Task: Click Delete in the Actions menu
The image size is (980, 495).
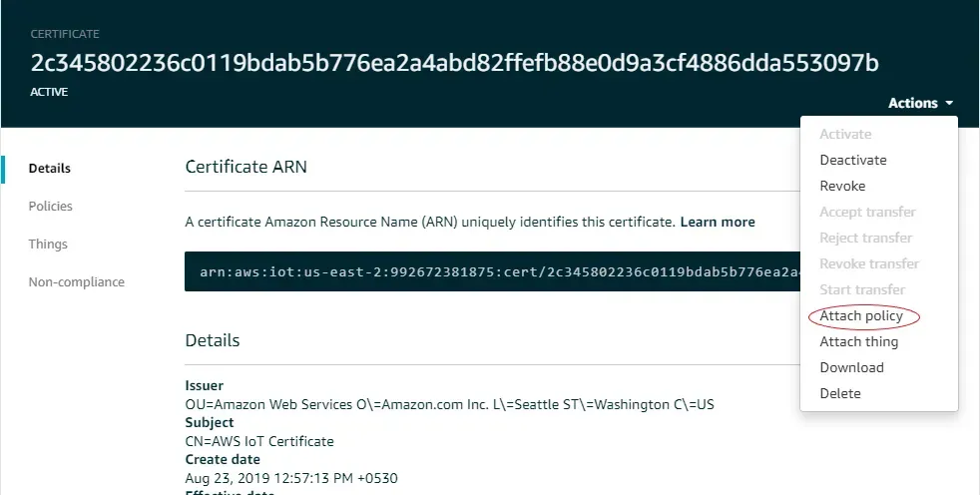Action: [x=839, y=394]
